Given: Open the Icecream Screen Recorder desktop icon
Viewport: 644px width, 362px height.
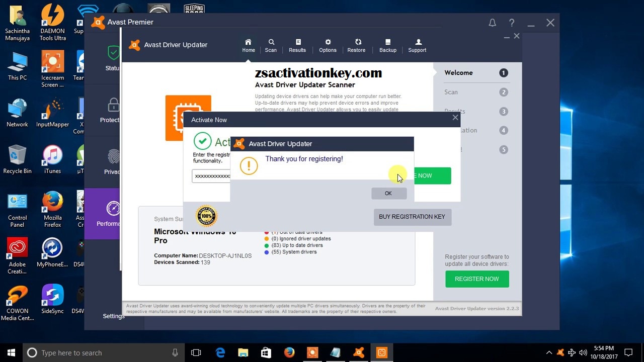Looking at the screenshot, I should [x=52, y=69].
